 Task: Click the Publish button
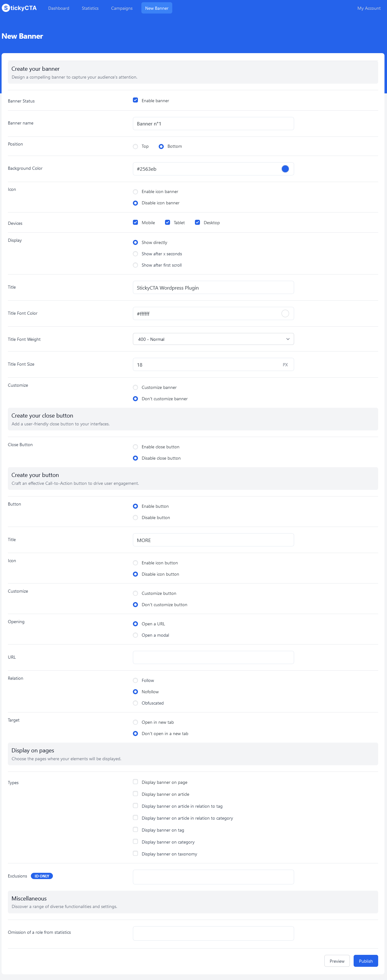click(366, 961)
